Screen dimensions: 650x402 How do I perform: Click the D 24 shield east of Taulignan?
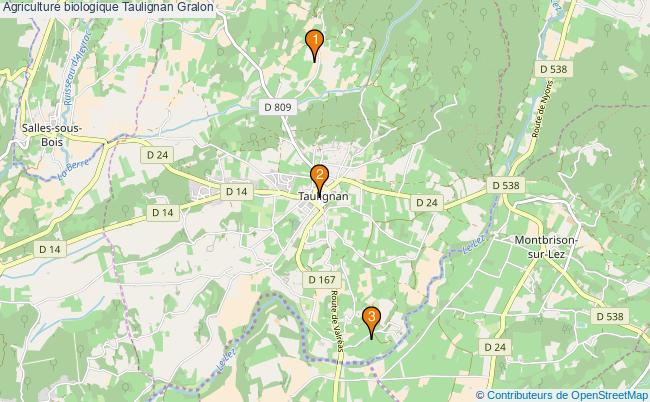point(427,203)
